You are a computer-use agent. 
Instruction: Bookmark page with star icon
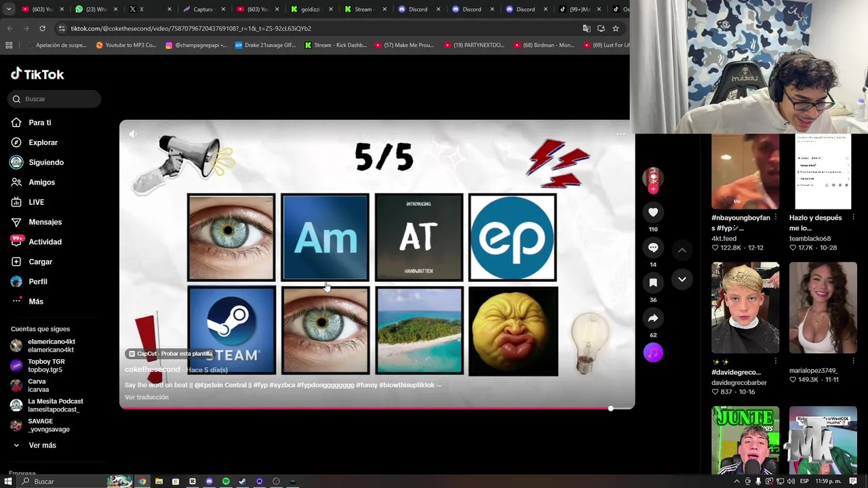(616, 28)
